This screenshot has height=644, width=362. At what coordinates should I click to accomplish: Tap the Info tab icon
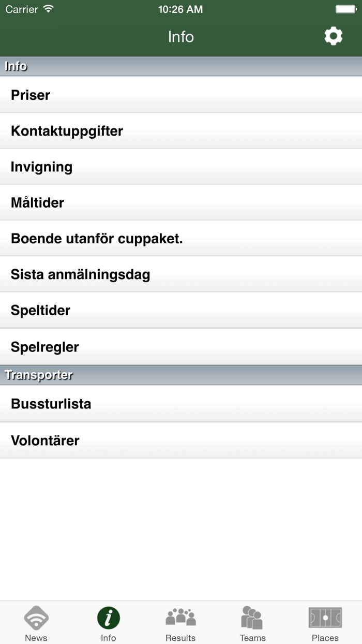pyautogui.click(x=108, y=617)
